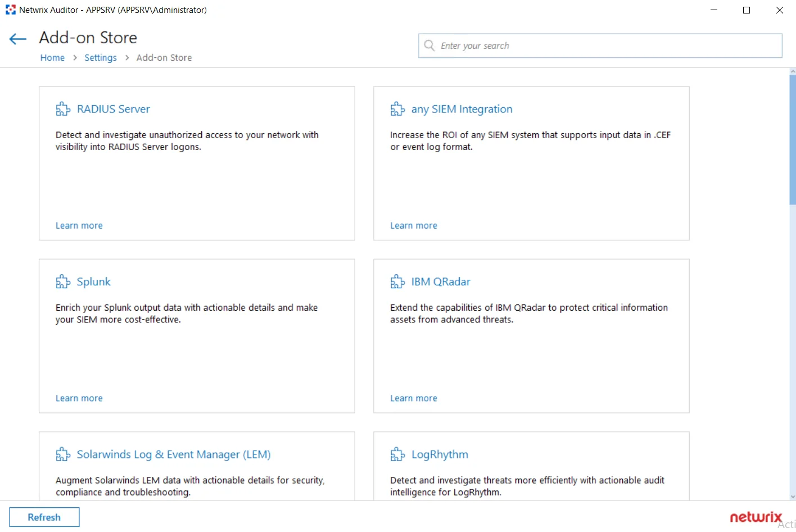Click the puzzle icon beside Splunk
Image resolution: width=796 pixels, height=532 pixels.
[x=63, y=281]
